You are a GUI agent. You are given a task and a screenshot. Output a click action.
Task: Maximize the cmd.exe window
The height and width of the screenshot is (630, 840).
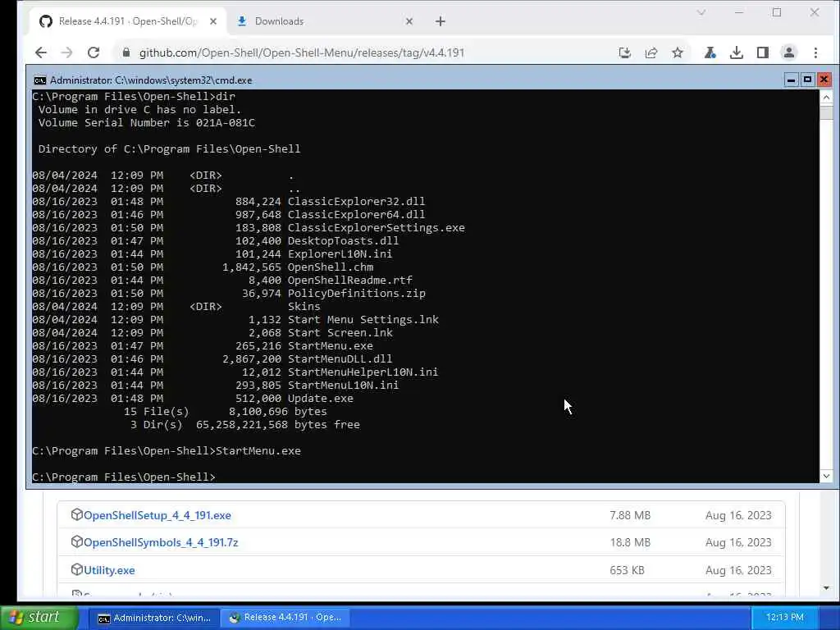pyautogui.click(x=807, y=80)
